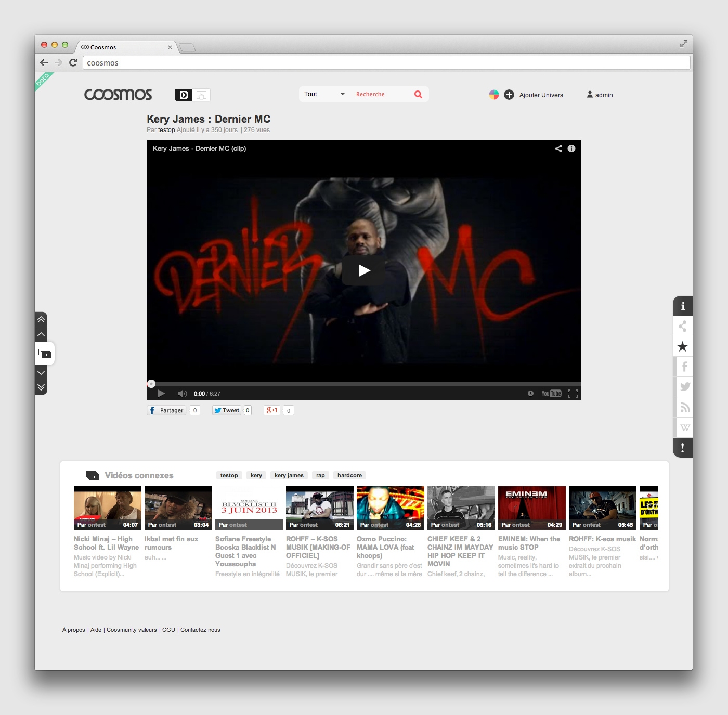This screenshot has width=728, height=715.
Task: Share on Facebook with Partager button
Action: pos(166,410)
